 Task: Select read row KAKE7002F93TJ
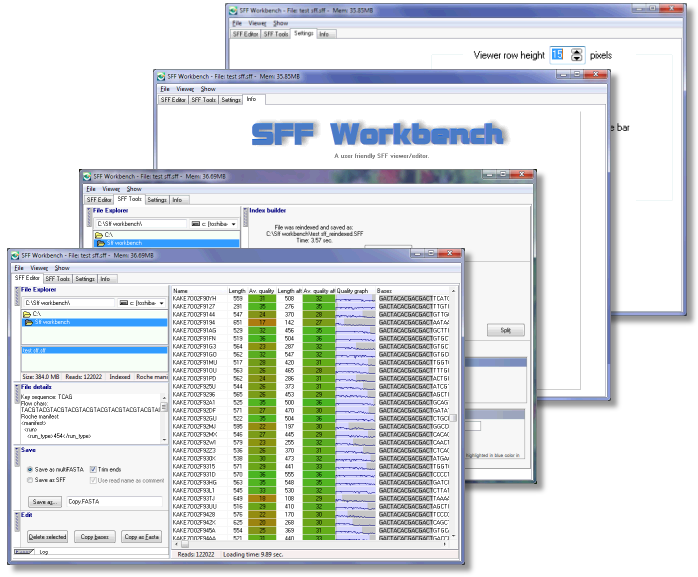[311, 499]
